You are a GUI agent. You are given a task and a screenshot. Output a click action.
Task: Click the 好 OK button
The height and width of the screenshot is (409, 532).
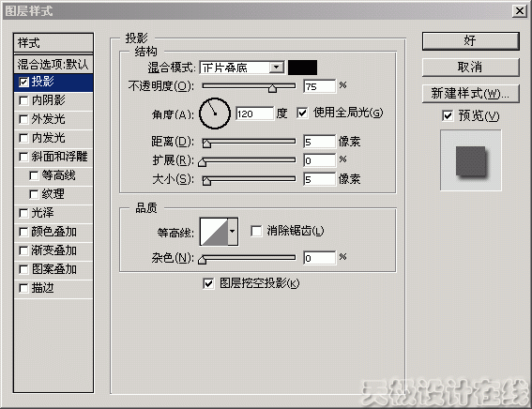471,41
